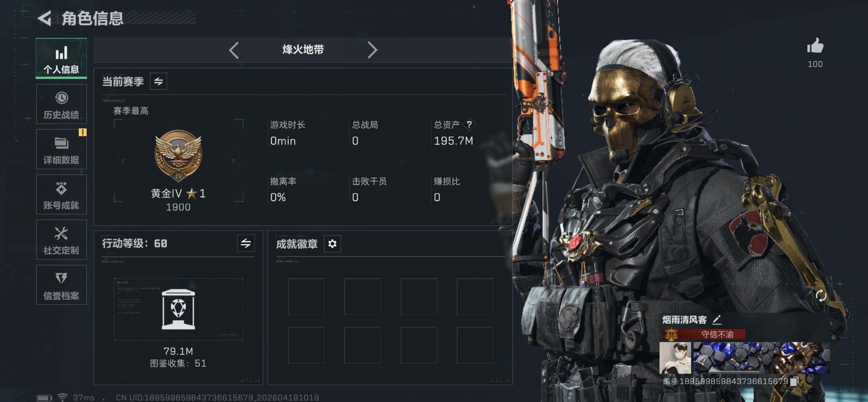Copy the player ID number with the copy icon

(x=794, y=381)
